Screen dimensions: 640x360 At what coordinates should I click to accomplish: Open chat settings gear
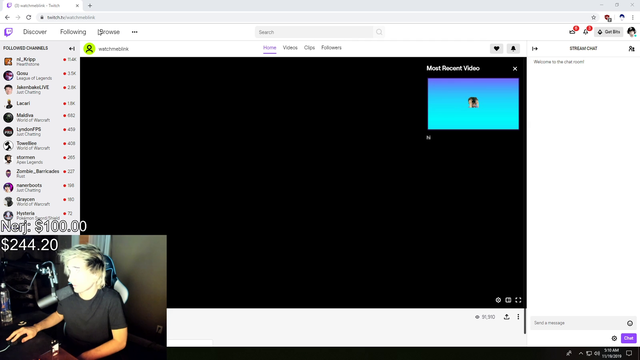[614, 338]
